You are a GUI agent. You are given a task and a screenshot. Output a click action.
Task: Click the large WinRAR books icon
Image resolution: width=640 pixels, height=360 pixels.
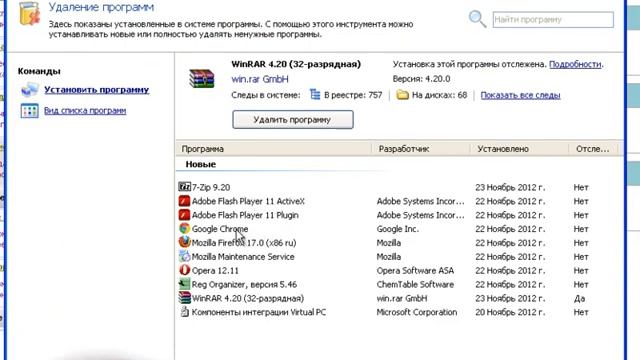click(x=202, y=78)
